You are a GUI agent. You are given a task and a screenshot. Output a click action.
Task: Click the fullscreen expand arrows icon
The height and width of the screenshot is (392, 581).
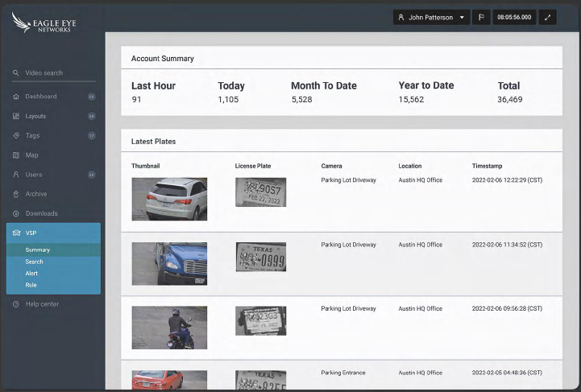[548, 18]
